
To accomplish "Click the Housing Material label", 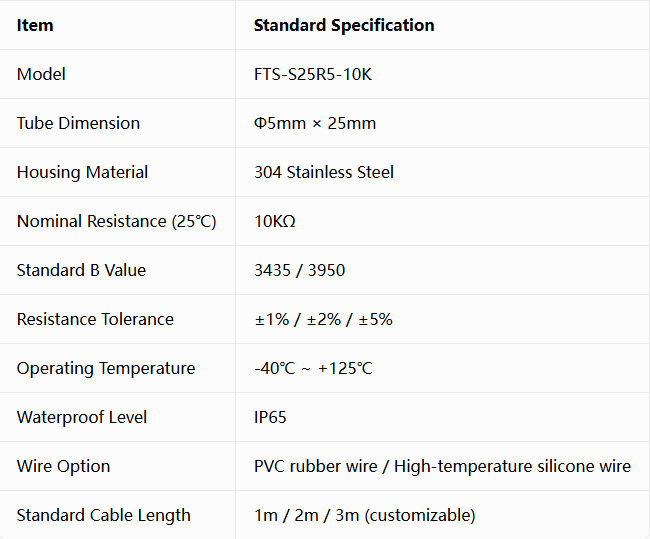I will tap(82, 172).
